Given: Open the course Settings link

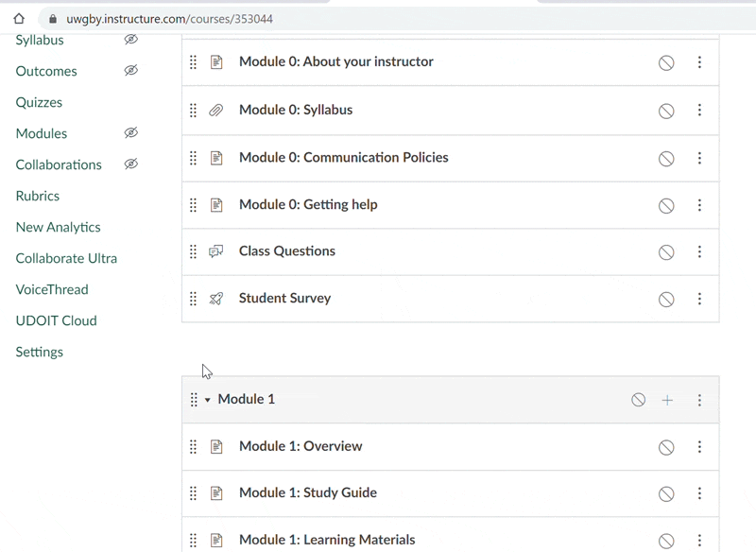Looking at the screenshot, I should pos(39,352).
